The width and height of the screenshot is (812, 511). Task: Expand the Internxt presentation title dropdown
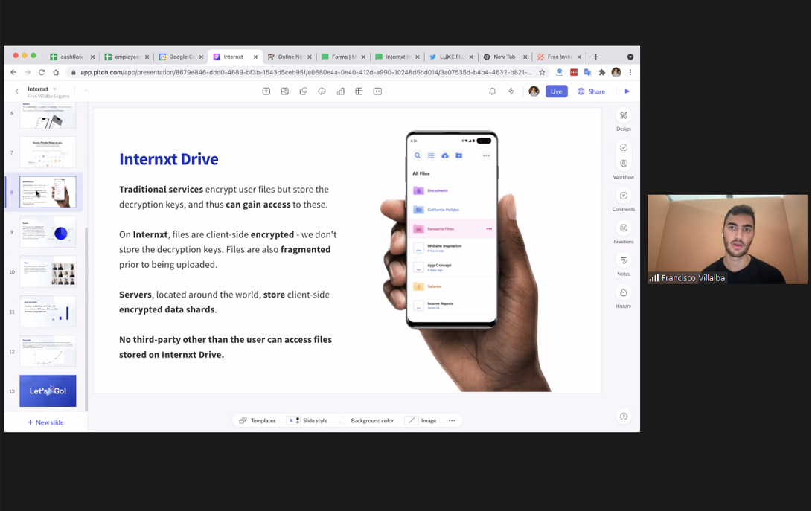coord(54,89)
